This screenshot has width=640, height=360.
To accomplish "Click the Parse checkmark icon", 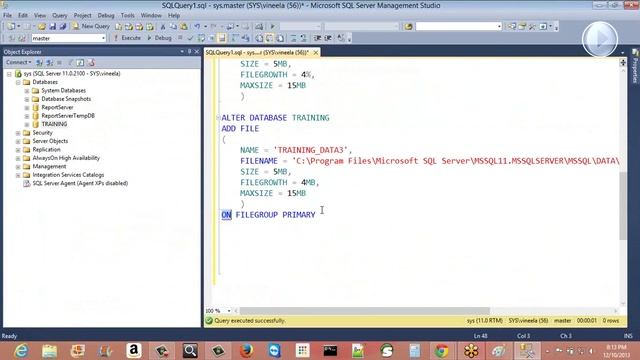I will [190, 38].
